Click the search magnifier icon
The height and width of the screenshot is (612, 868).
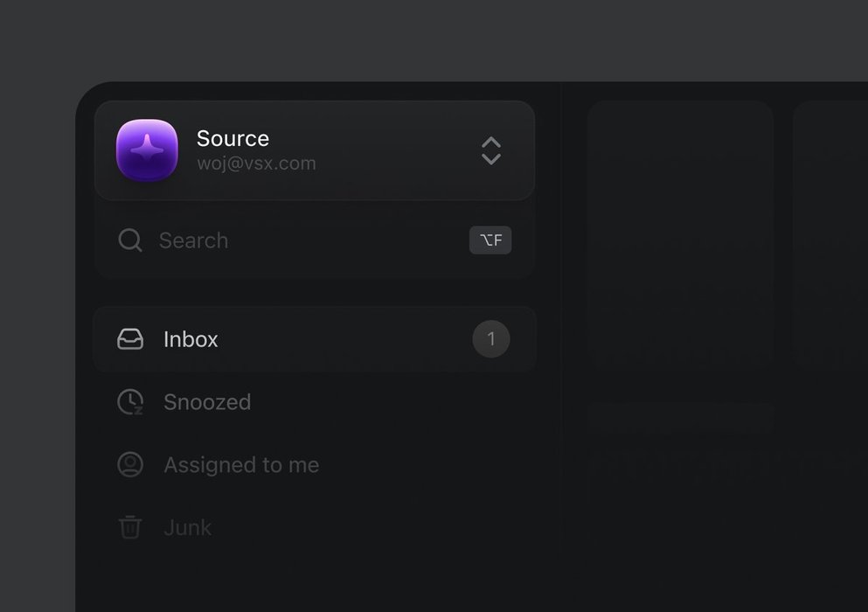[x=130, y=240]
